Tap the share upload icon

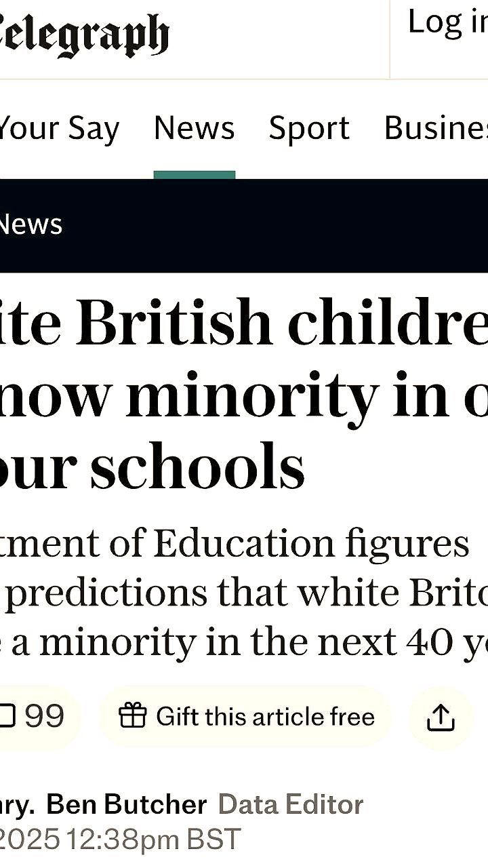tap(441, 717)
